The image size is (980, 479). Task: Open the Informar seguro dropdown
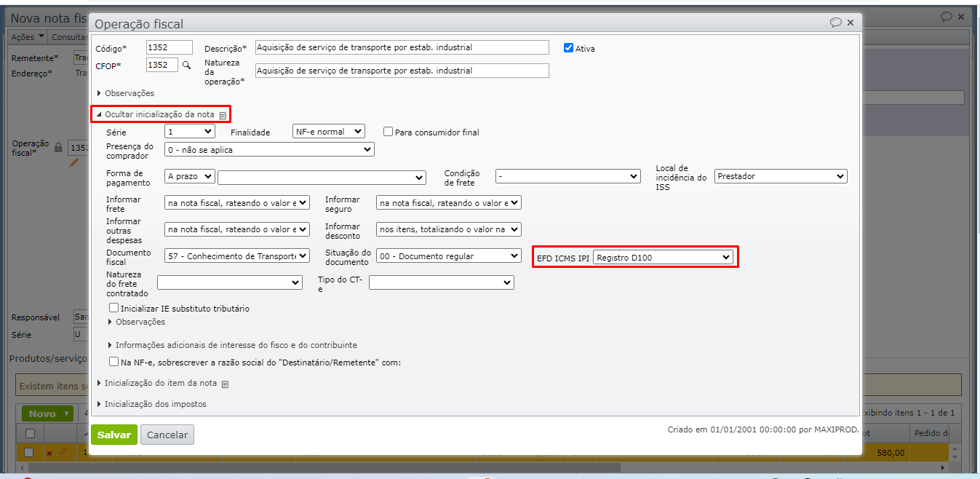coord(448,203)
